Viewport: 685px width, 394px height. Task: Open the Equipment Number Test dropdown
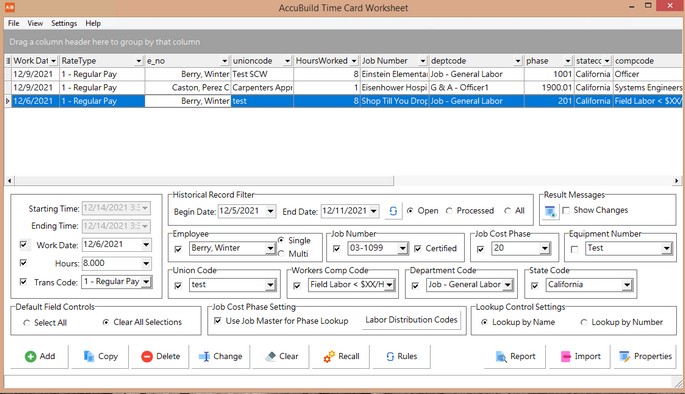point(666,249)
